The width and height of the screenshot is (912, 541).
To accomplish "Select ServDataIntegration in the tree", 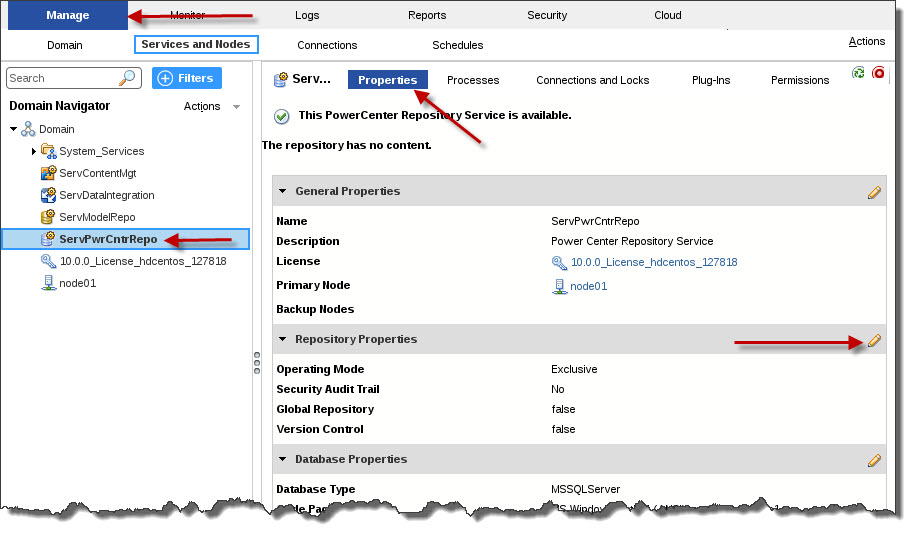I will click(106, 195).
